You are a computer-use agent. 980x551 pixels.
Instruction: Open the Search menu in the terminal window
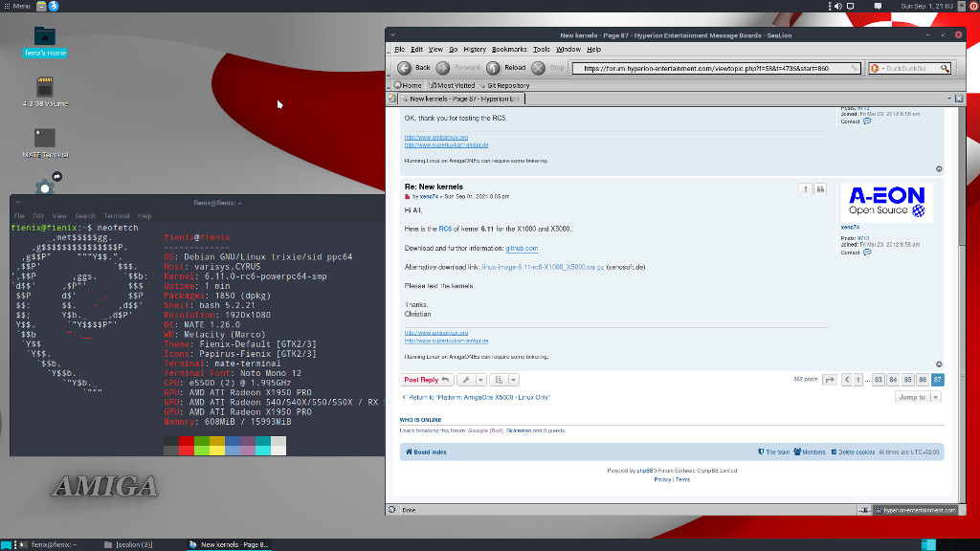85,216
